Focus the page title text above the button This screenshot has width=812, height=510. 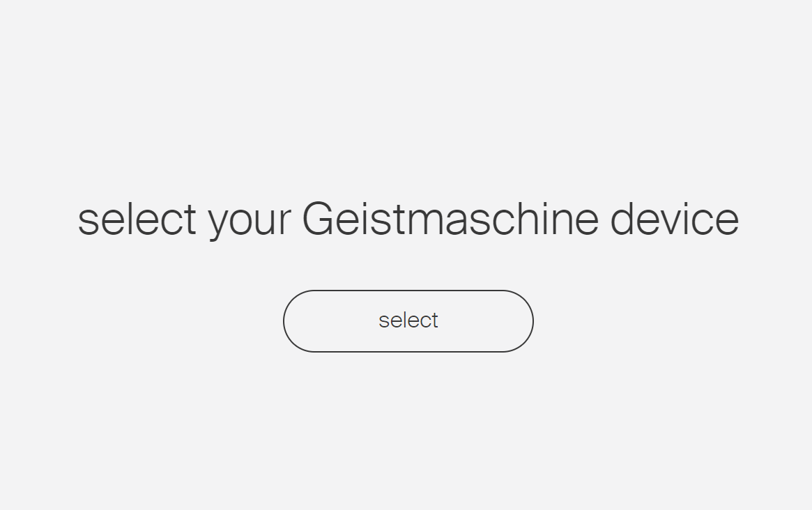click(408, 219)
